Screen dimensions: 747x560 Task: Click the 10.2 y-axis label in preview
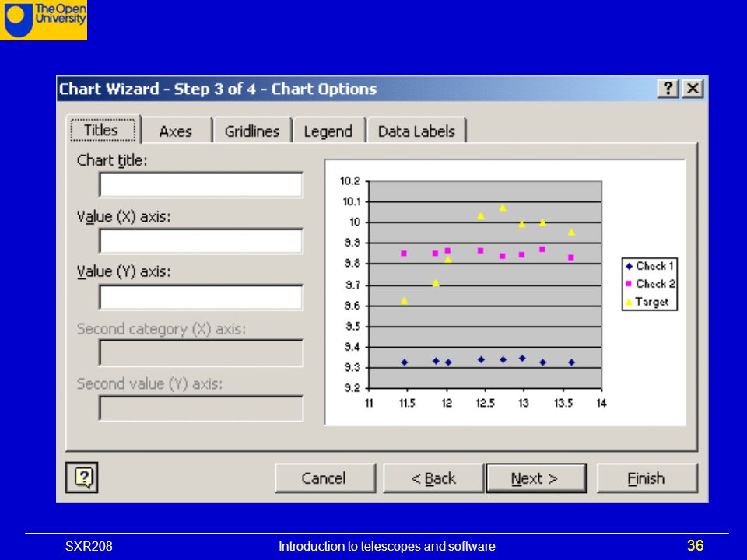(350, 181)
